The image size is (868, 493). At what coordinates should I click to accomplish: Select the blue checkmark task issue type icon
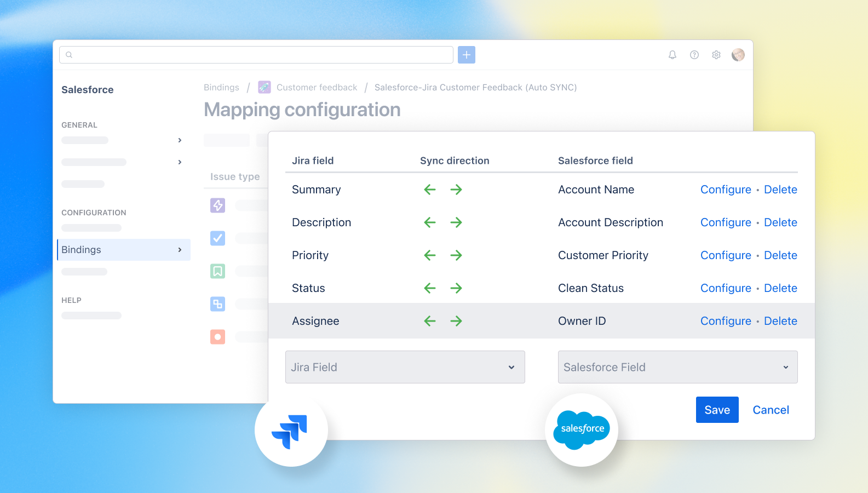[218, 238]
